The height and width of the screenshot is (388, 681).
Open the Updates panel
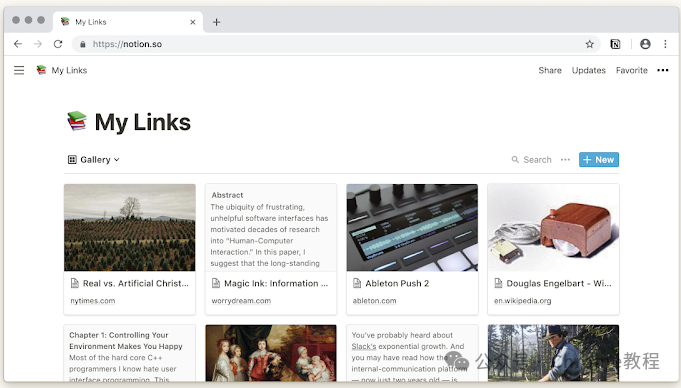point(588,70)
